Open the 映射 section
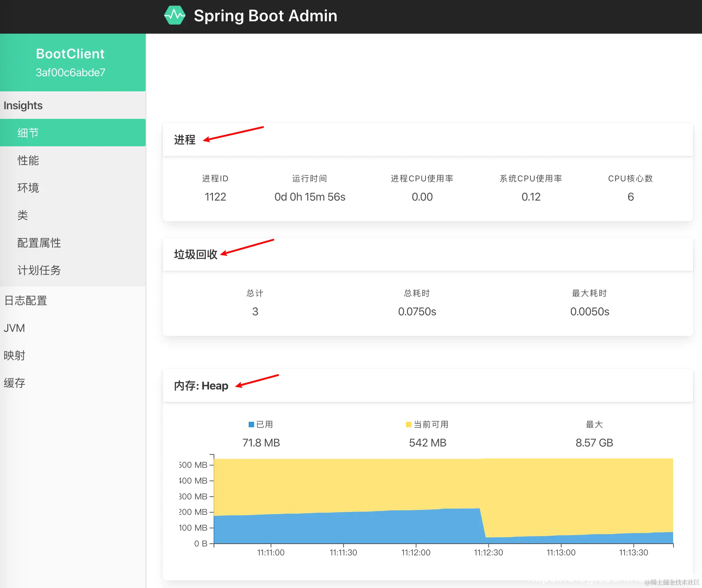 pos(73,355)
